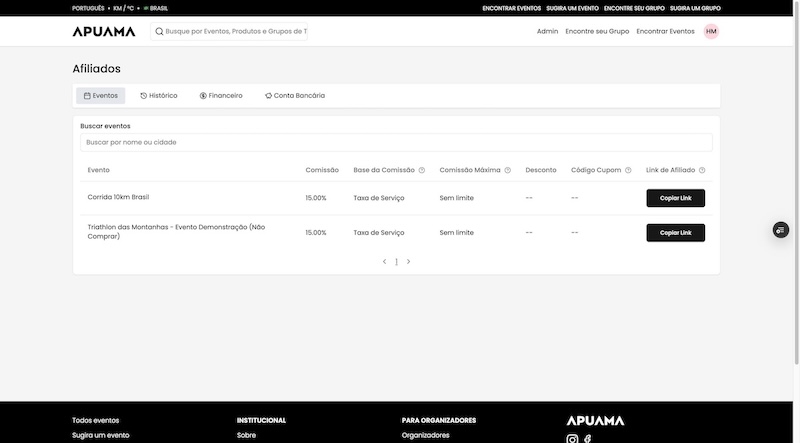The image size is (800, 443).
Task: Copy affiliate link for Corrida 10km Brasil
Action: click(x=676, y=198)
